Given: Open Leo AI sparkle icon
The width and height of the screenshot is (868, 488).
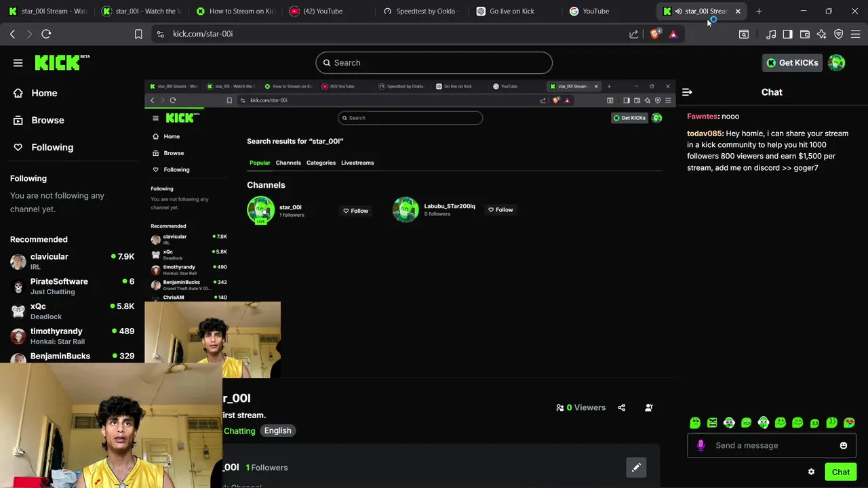Looking at the screenshot, I should (822, 34).
